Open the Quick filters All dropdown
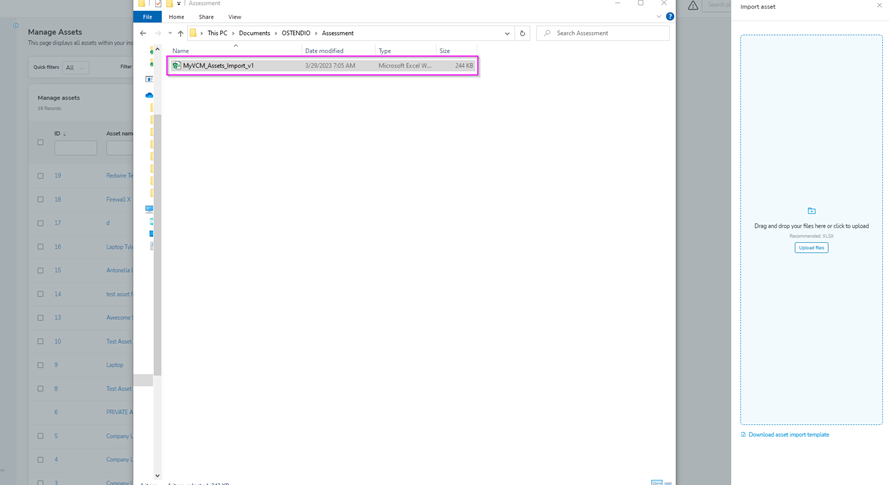The image size is (889, 485). (75, 68)
